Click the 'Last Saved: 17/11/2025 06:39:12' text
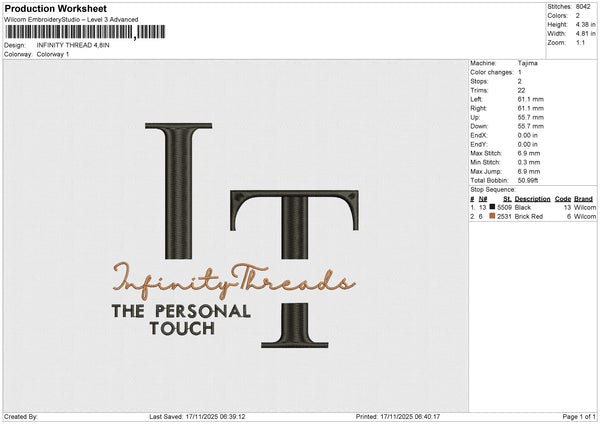 click(197, 417)
